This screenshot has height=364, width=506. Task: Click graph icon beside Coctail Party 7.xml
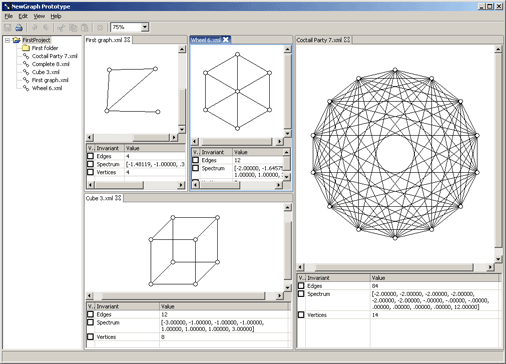[x=26, y=56]
